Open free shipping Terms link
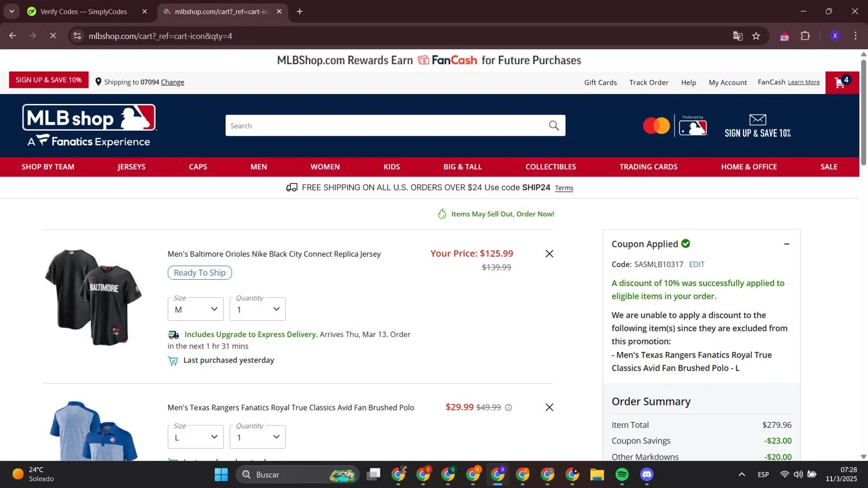 click(x=564, y=188)
